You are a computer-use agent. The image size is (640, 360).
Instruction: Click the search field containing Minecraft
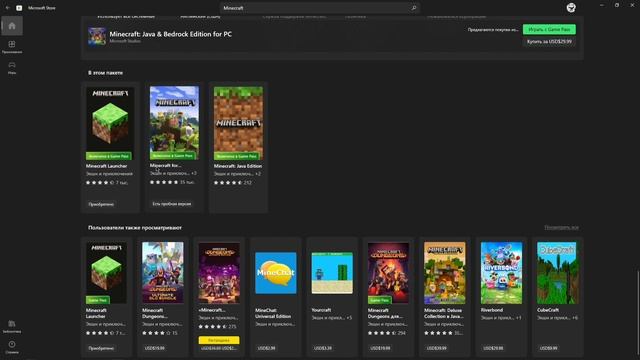pos(319,8)
